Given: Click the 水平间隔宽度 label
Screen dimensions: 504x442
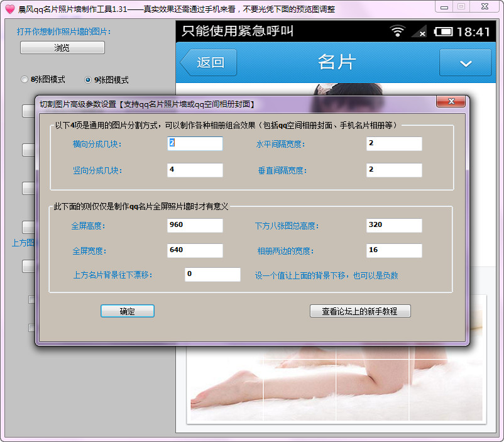Looking at the screenshot, I should (280, 144).
